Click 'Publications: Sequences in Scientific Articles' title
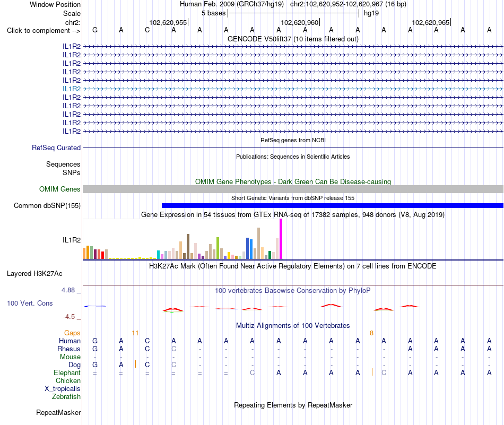Screen dimensions: 504x425 tap(293, 157)
